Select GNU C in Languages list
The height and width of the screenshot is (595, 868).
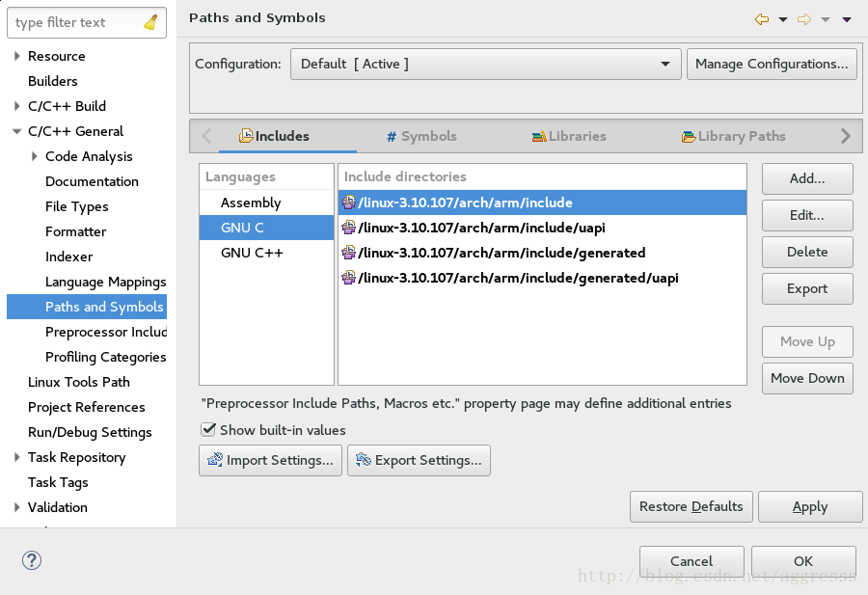[x=266, y=228]
